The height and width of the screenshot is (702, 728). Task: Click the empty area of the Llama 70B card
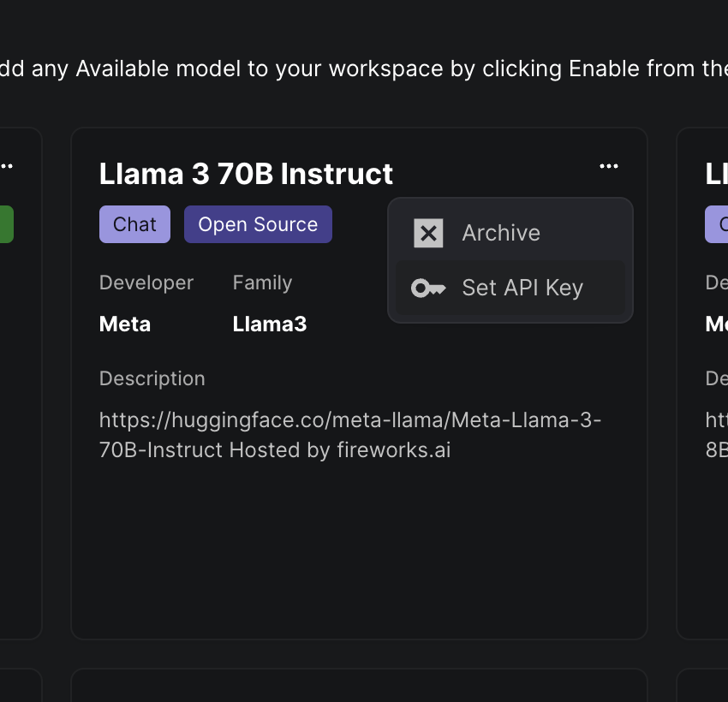click(x=358, y=548)
